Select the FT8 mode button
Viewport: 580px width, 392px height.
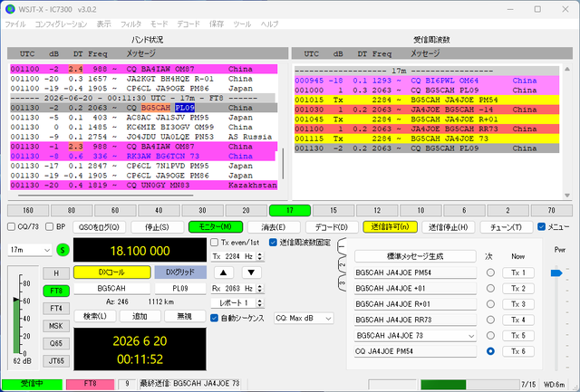coord(56,291)
